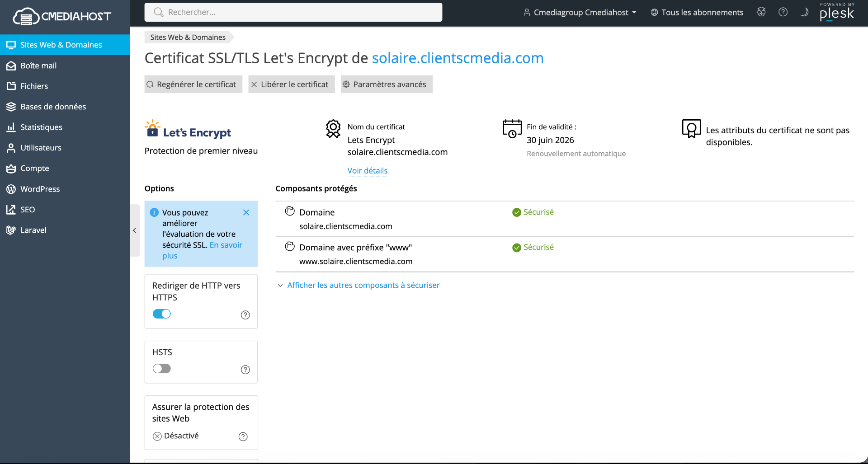This screenshot has height=464, width=868.
Task: Click www.solaire.clientscmedia.com text
Action: point(356,261)
